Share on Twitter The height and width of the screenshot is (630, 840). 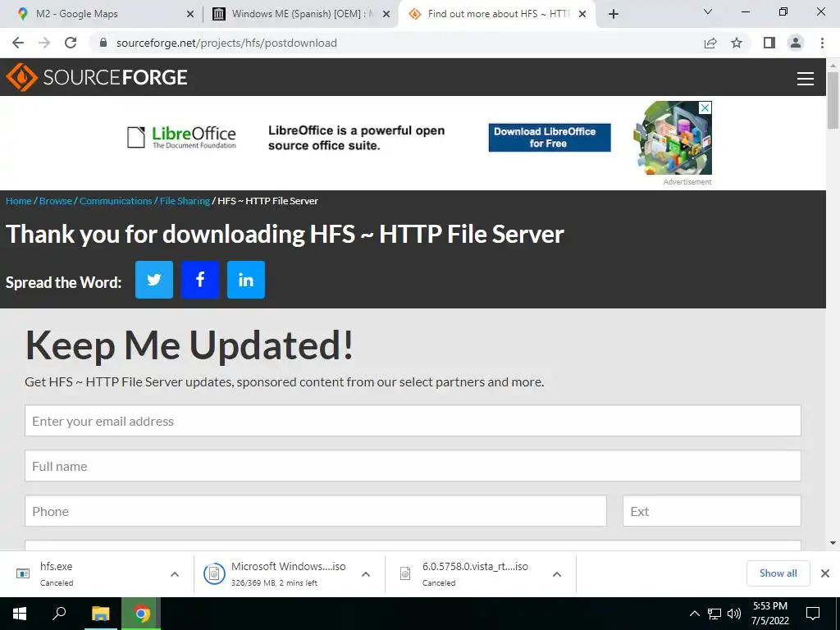coord(154,280)
